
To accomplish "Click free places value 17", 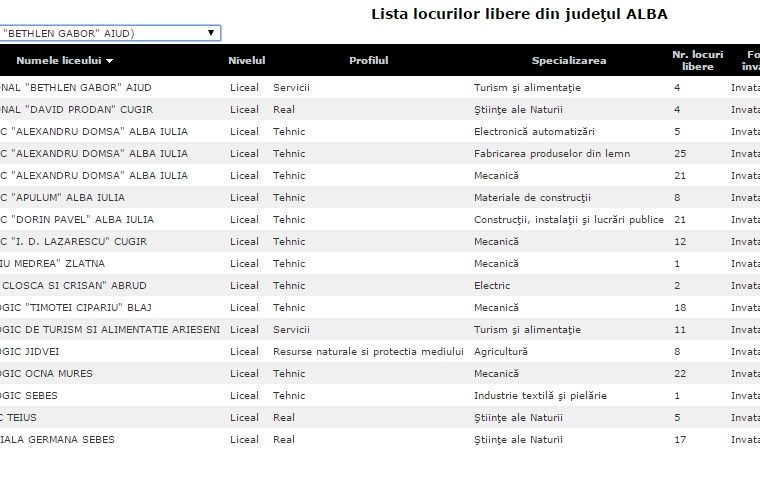I will (680, 440).
